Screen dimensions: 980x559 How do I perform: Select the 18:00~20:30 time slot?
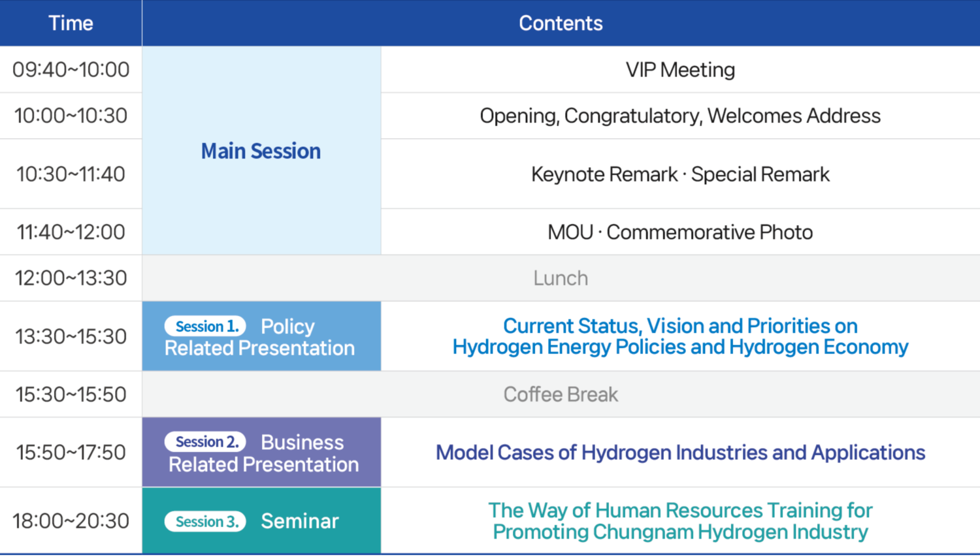tap(71, 521)
